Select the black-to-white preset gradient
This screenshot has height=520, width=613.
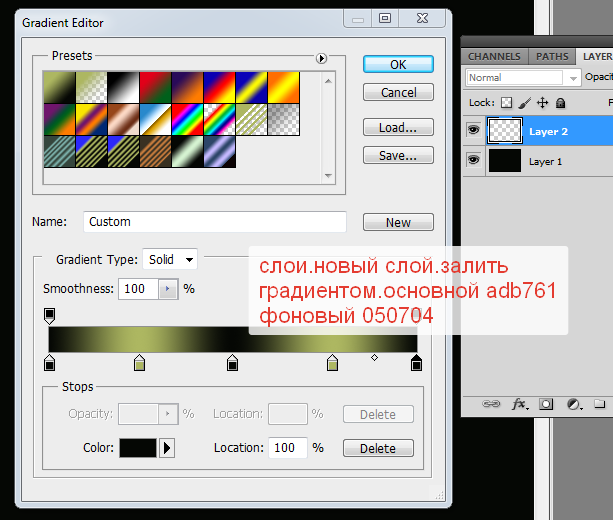[x=124, y=88]
